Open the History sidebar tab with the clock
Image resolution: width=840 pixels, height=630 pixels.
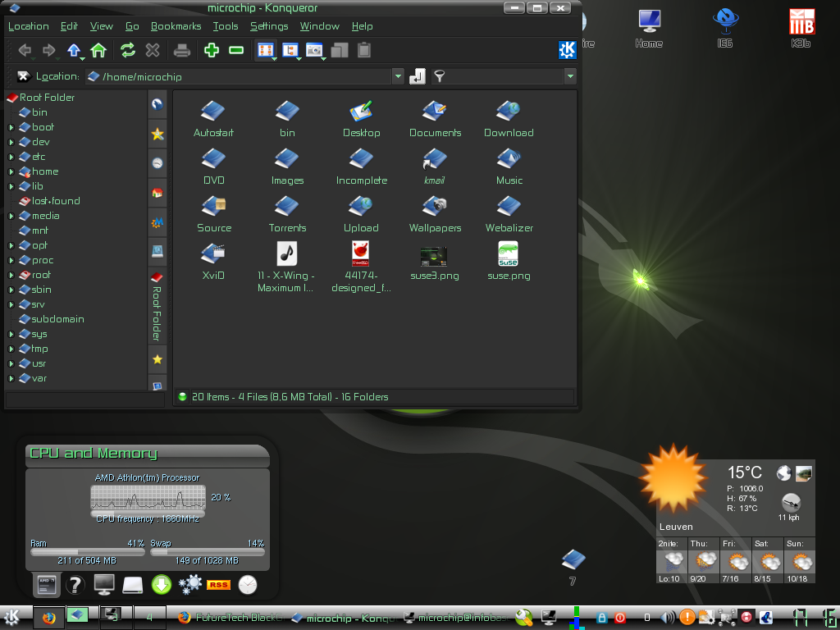click(x=157, y=163)
